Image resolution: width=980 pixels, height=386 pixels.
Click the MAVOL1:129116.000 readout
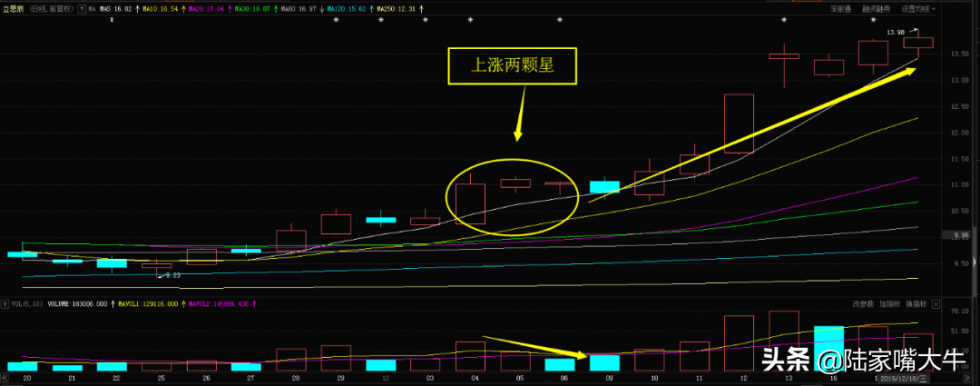[x=148, y=303]
